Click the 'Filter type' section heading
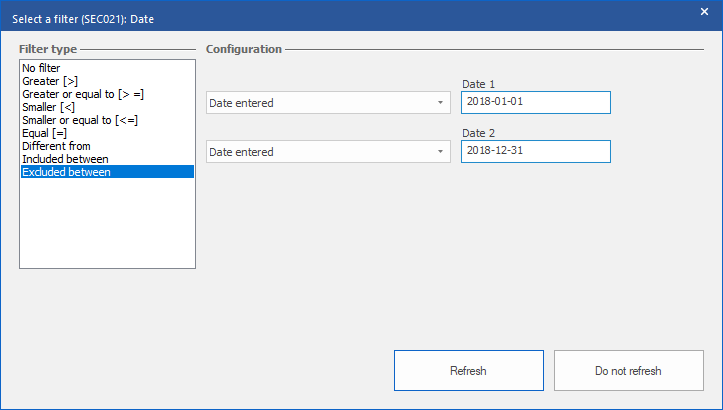The width and height of the screenshot is (723, 410). coord(48,49)
